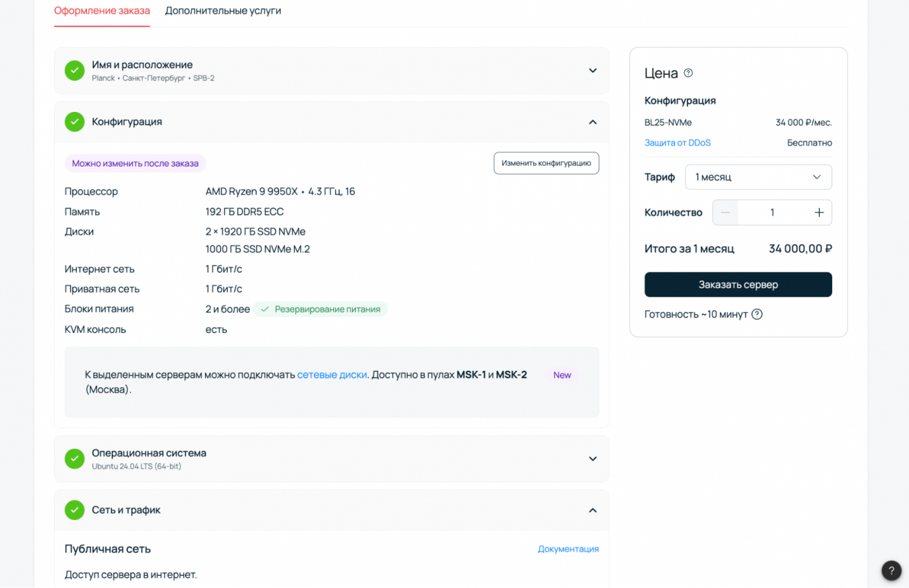Click the Количество input field

(772, 213)
